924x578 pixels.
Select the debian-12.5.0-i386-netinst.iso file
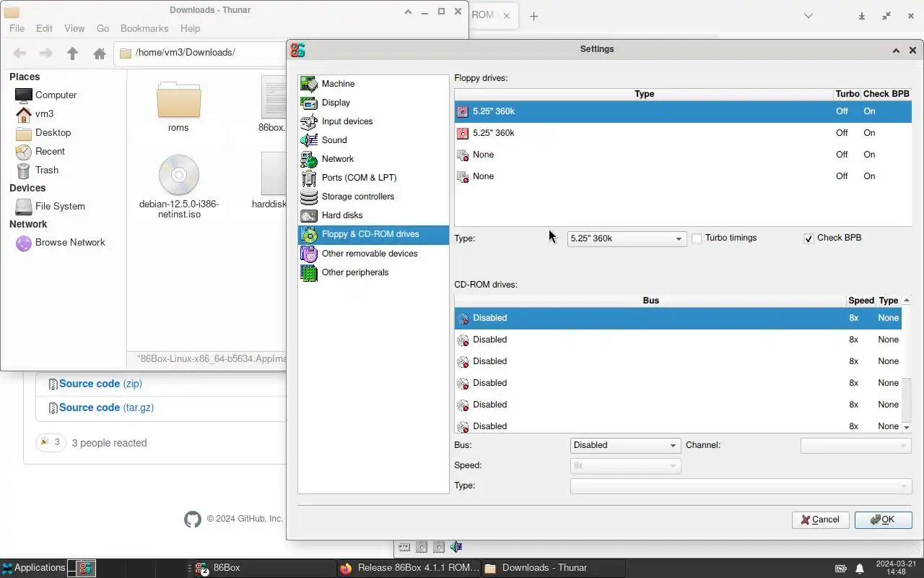coord(179,187)
